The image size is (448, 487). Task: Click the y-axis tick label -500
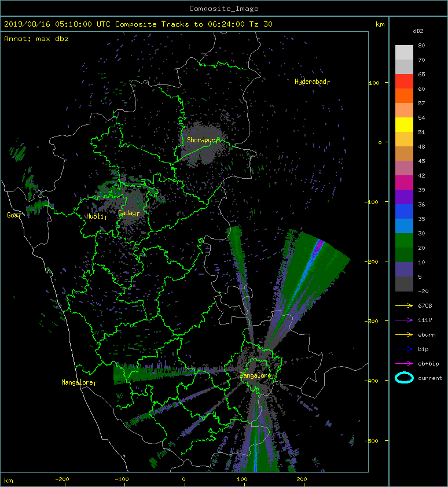click(x=371, y=441)
